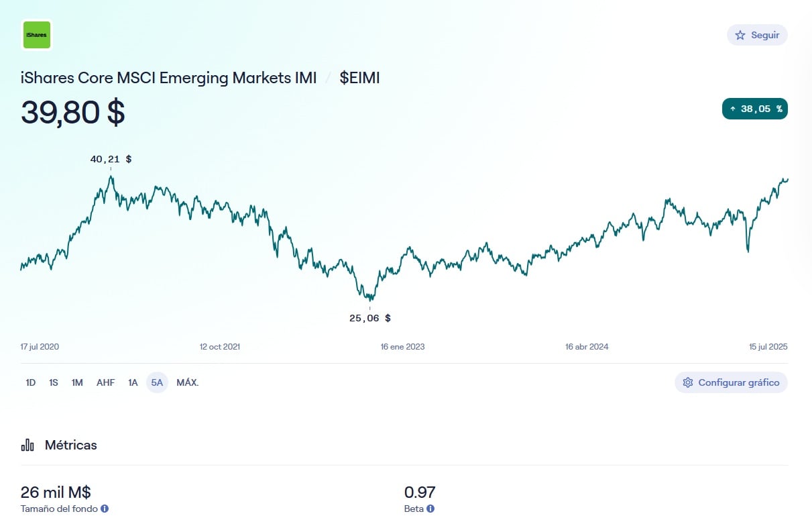Select the 1A timeframe tab
The image size is (812, 524).
133,382
